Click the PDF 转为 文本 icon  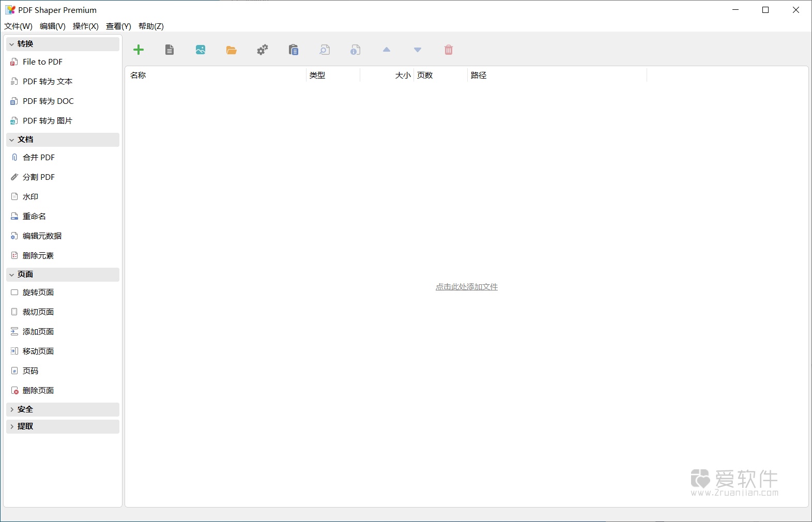[x=14, y=82]
